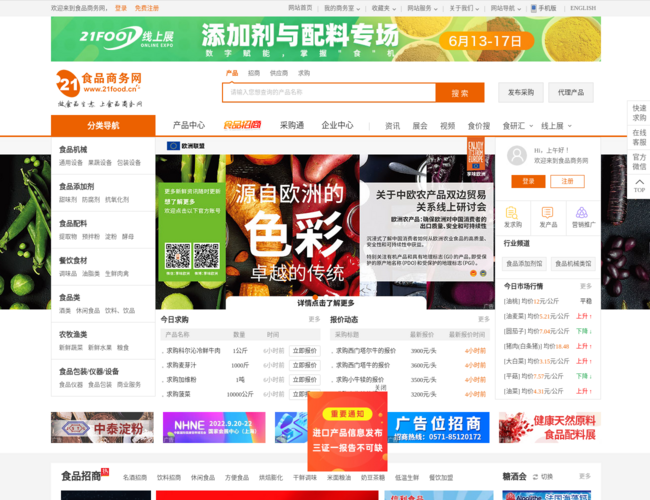Screen dimensions: 650x500
Task: Click 食品添加剂馆 industry channel button
Action: (524, 264)
